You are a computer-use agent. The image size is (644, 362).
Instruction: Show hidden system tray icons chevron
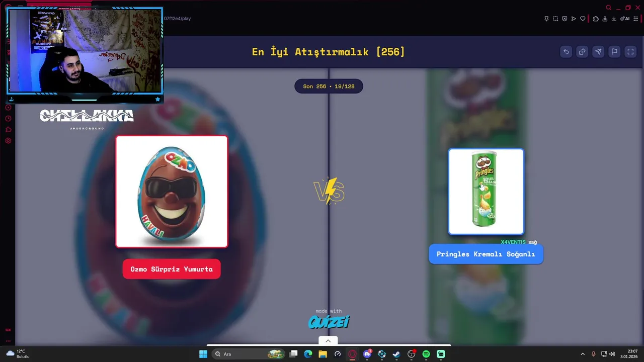(x=583, y=354)
